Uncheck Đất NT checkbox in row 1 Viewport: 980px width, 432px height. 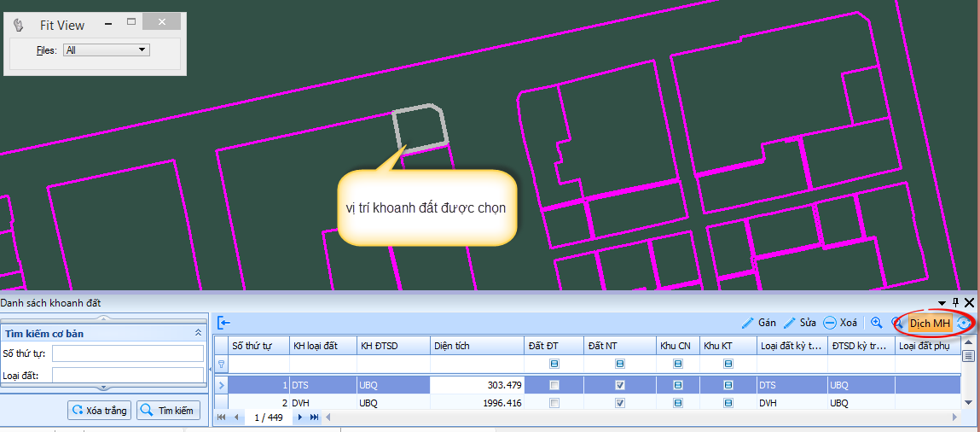tap(620, 385)
